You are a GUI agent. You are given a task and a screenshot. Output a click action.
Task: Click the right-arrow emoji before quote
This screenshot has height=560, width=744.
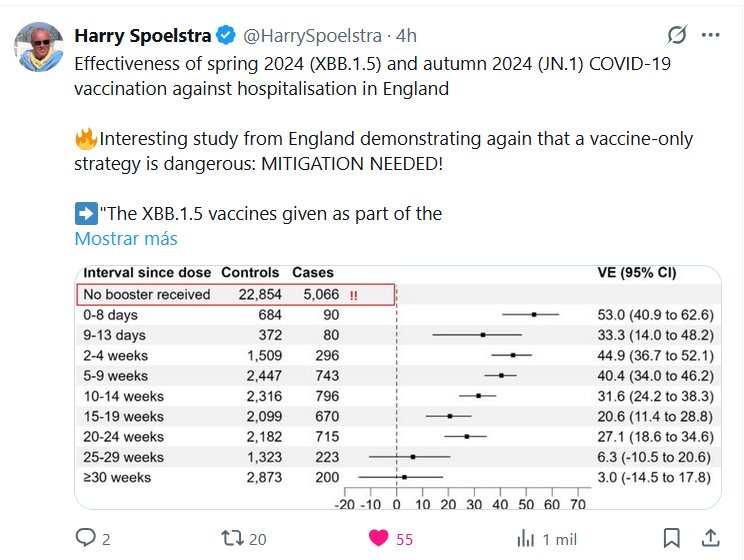click(x=85, y=213)
